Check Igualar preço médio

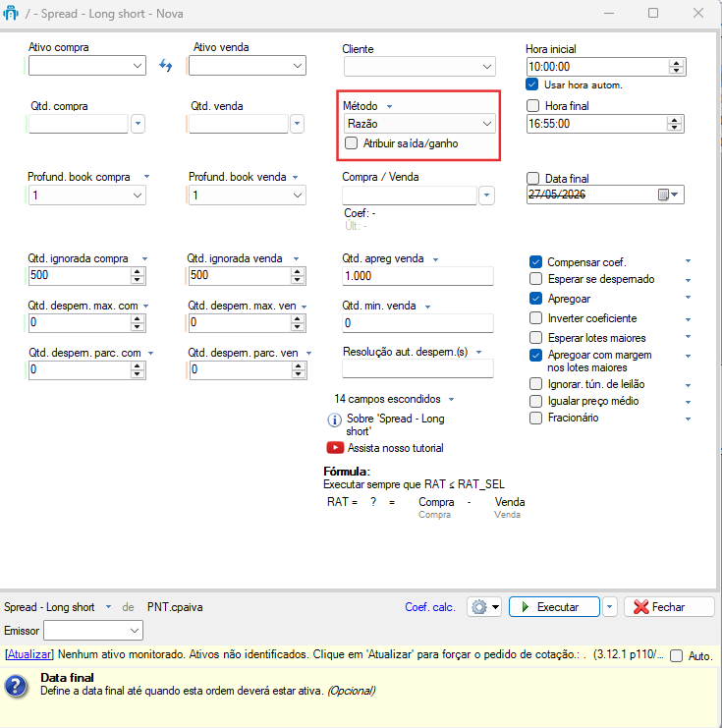click(x=535, y=401)
